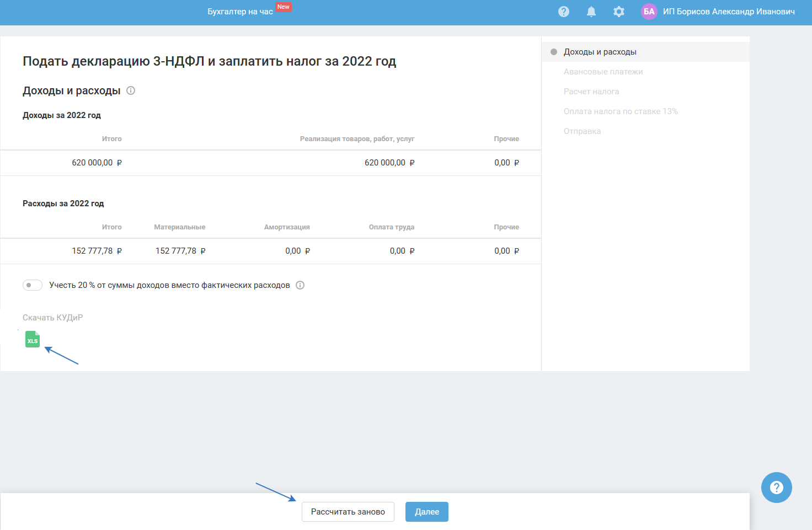Screen dimensions: 812x530
Task: Click the page title about декларацию 3-НДФЛ
Action: [209, 61]
